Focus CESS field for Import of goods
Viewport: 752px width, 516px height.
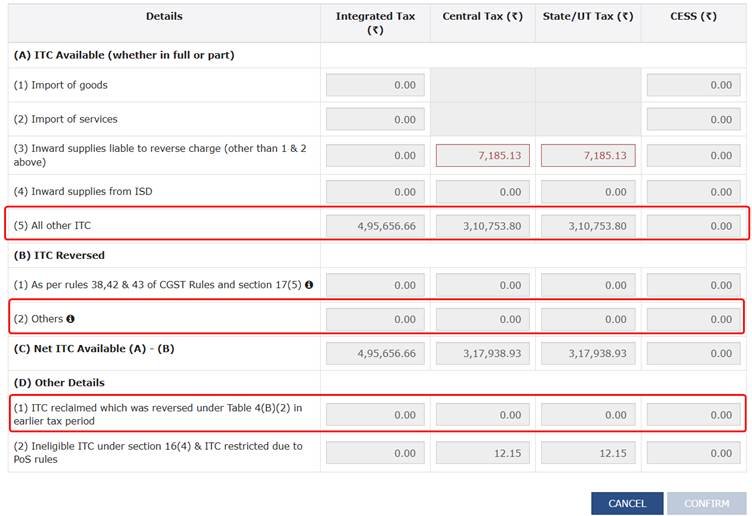[x=695, y=85]
